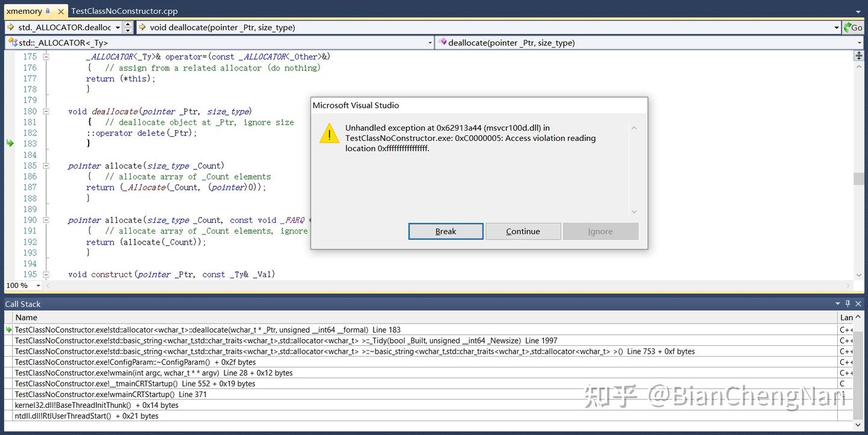This screenshot has width=868, height=435.
Task: Click the Go button in the navigation toolbar
Action: [853, 27]
